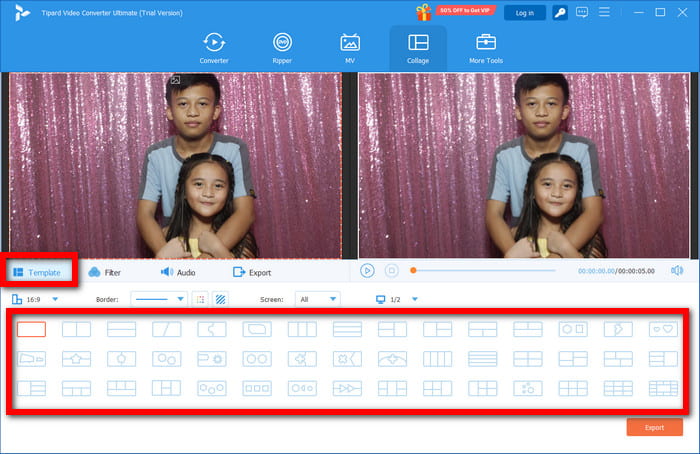Play the collage preview
Image resolution: width=700 pixels, height=454 pixels.
coord(367,271)
